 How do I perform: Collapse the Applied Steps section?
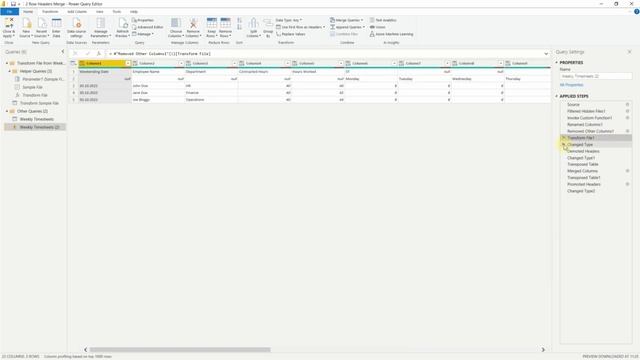556,96
